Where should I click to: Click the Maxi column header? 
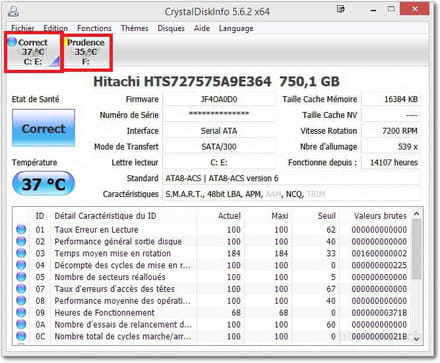tap(280, 216)
